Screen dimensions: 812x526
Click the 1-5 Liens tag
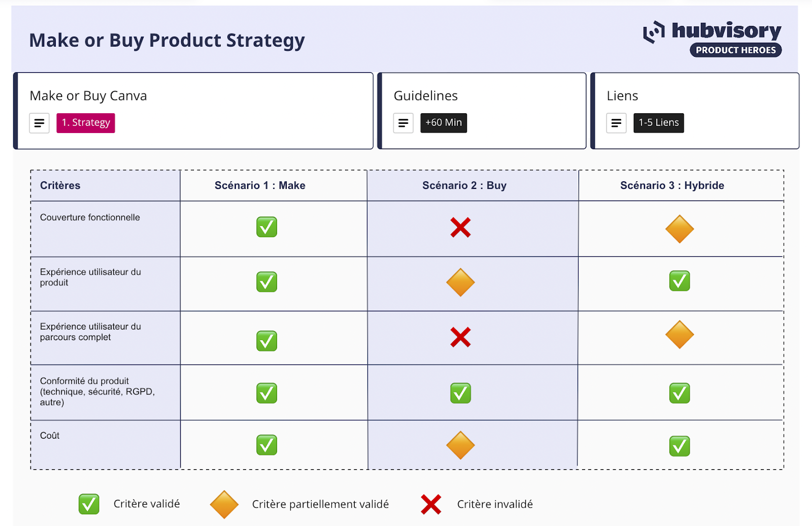click(x=658, y=123)
